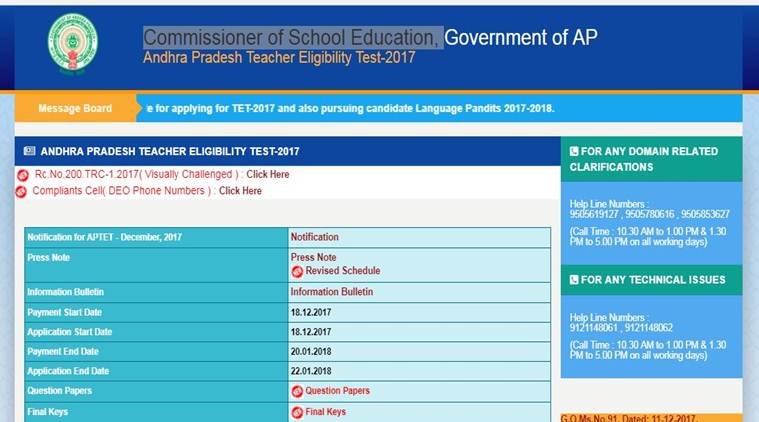The width and height of the screenshot is (759, 422).
Task: Open the Final Keys link
Action: (x=325, y=412)
